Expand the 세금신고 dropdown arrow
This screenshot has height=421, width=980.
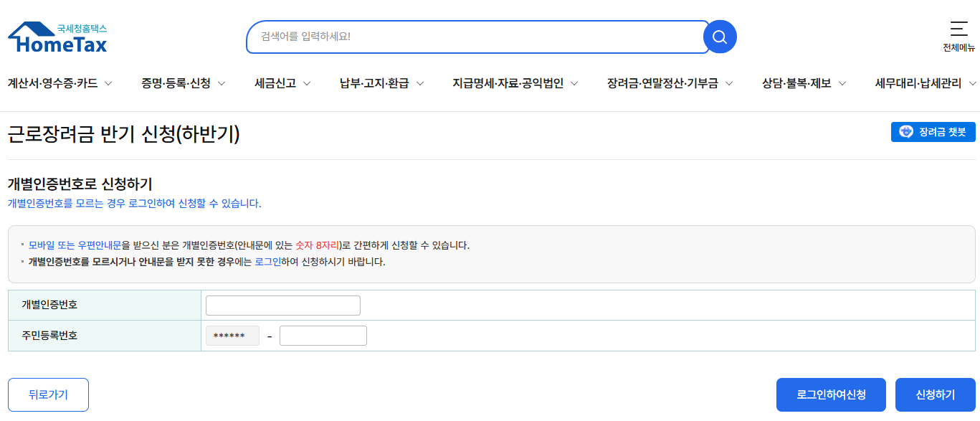click(x=307, y=84)
